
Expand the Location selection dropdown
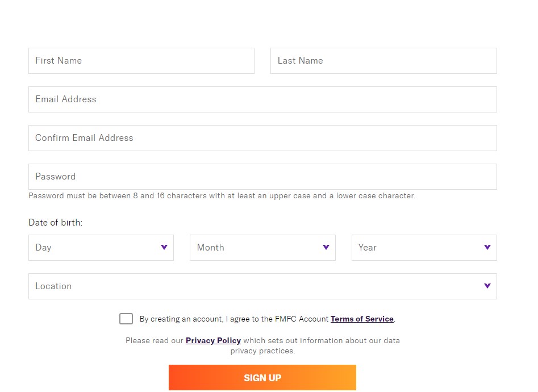click(x=262, y=286)
